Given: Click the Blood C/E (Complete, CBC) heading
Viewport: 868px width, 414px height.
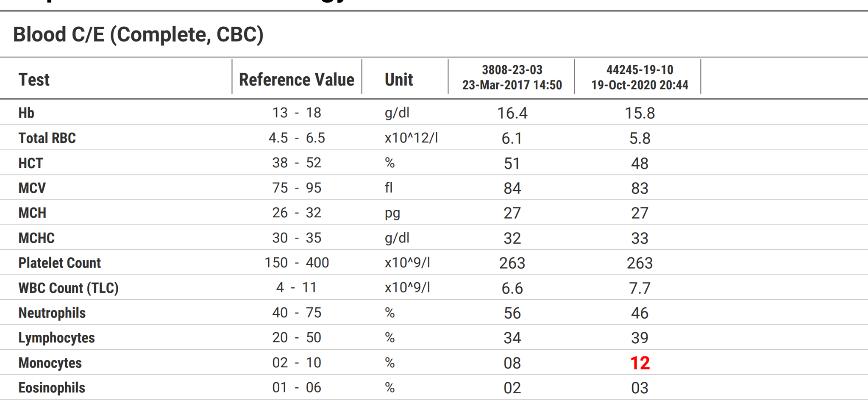Looking at the screenshot, I should click(138, 35).
